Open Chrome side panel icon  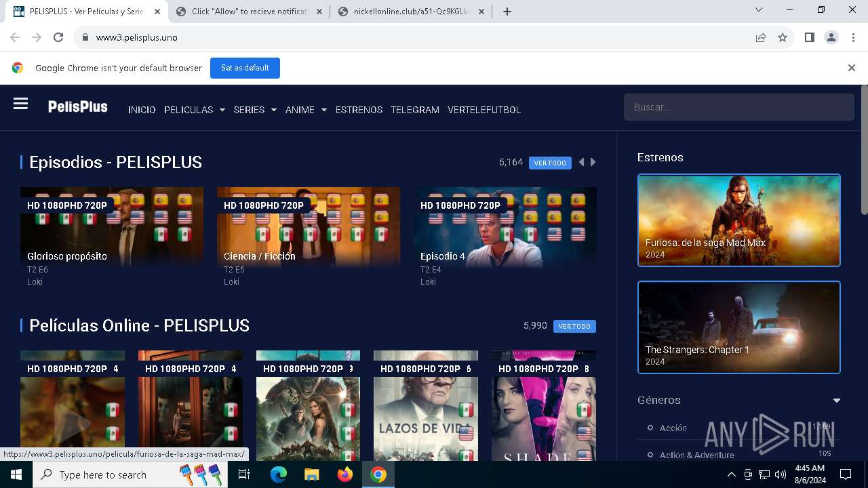coord(810,37)
